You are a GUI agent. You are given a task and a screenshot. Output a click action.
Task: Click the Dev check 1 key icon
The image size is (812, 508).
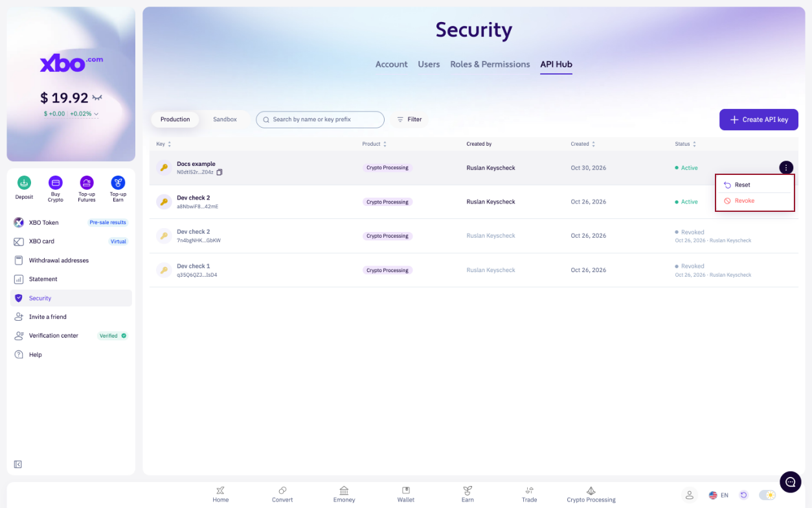(164, 270)
